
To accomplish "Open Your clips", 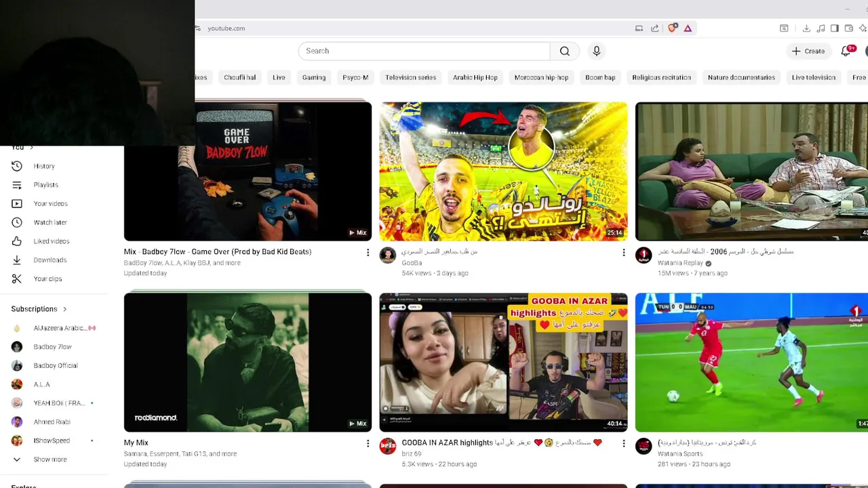I will [54, 279].
